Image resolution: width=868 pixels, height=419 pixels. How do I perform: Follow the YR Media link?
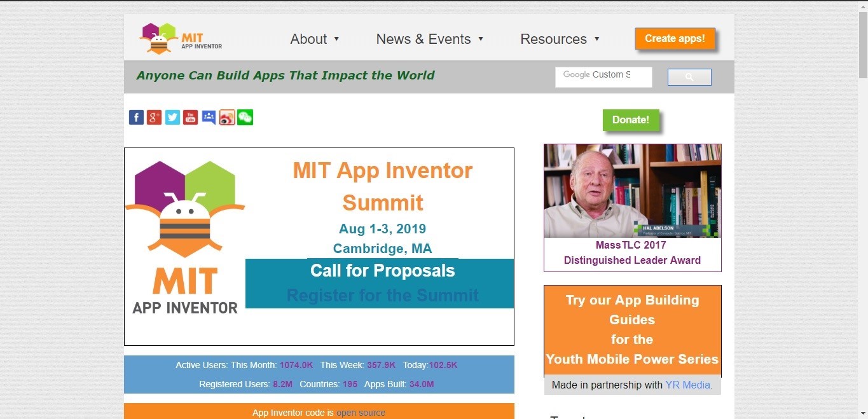(x=689, y=385)
